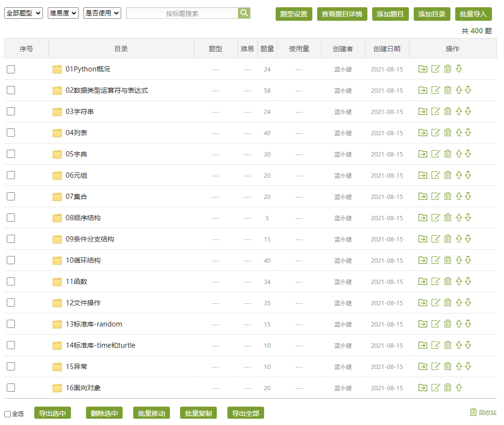Tick the 16面向对象 checkbox
The height and width of the screenshot is (425, 504).
[x=11, y=387]
